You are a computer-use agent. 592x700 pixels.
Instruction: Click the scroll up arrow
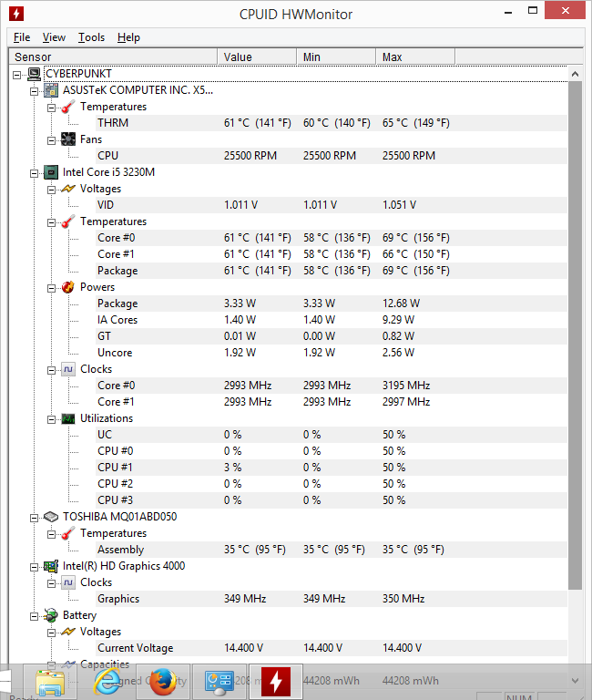575,74
